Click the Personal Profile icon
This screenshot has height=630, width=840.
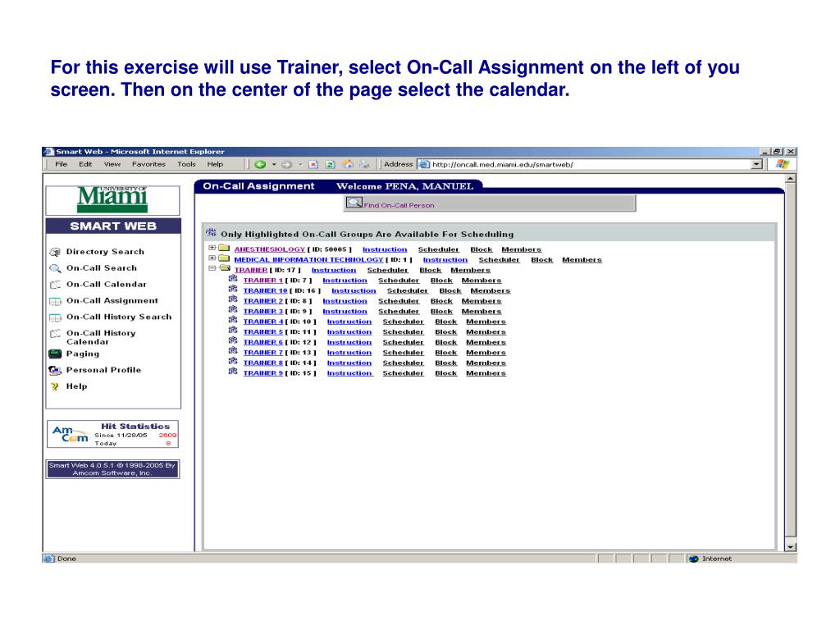point(55,370)
